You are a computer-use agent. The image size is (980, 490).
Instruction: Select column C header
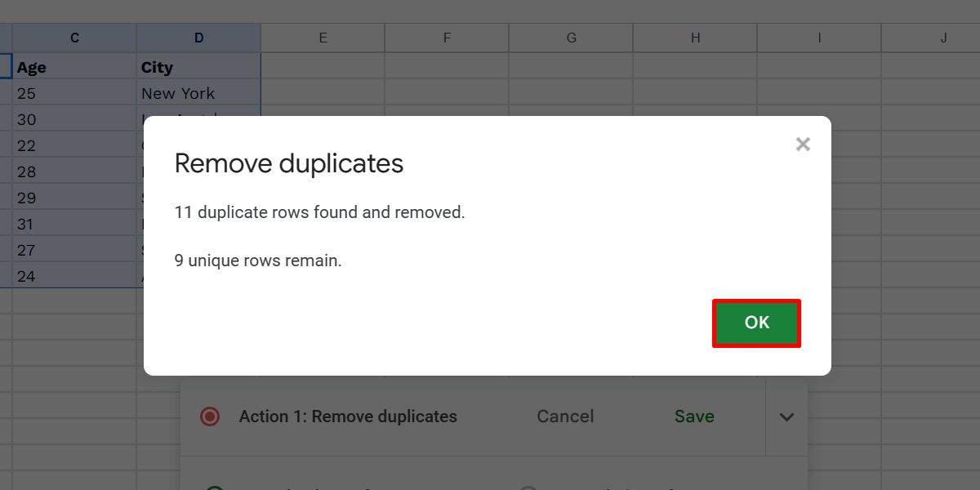coord(74,37)
